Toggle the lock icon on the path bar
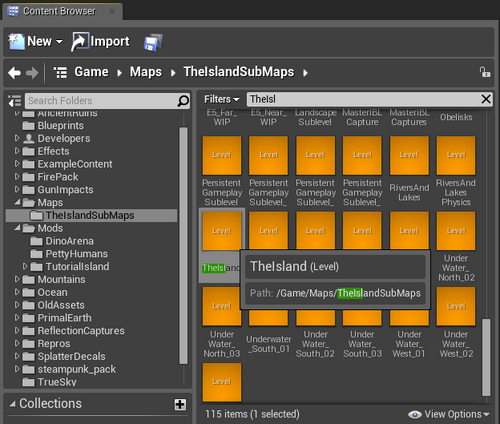 pyautogui.click(x=485, y=72)
